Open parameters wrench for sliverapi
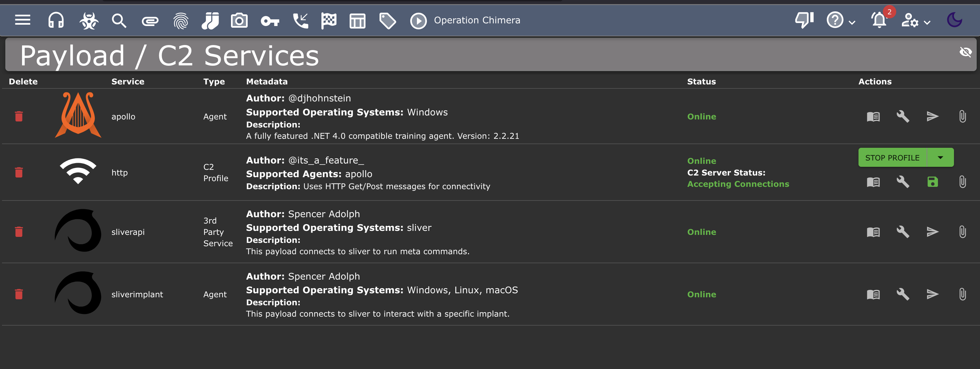This screenshot has width=980, height=369. coord(903,232)
